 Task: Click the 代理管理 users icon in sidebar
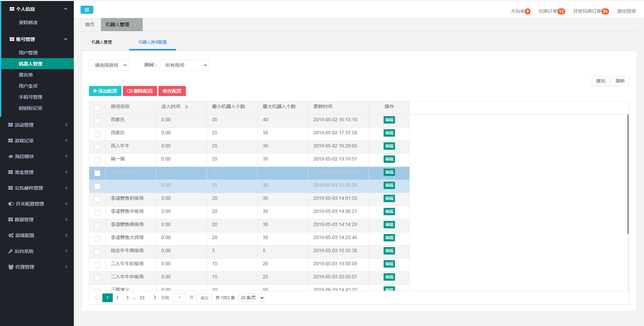(11, 267)
